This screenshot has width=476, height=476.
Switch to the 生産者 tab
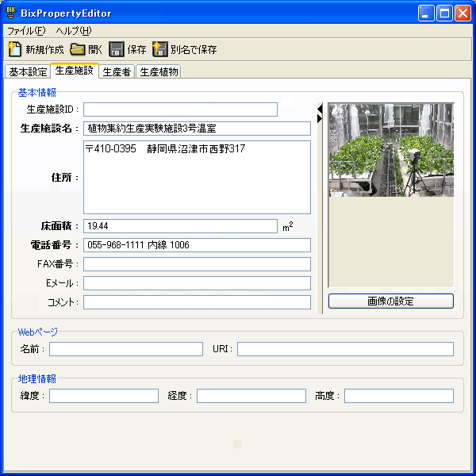coord(117,72)
